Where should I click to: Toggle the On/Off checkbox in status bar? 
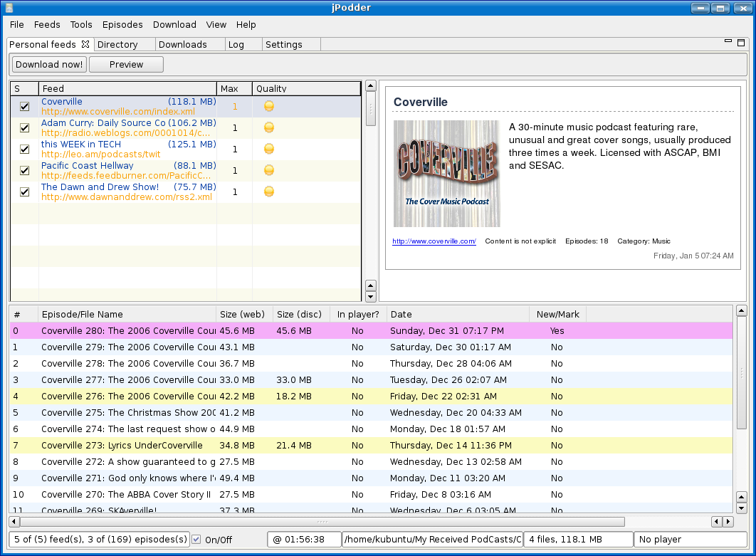[x=196, y=540]
